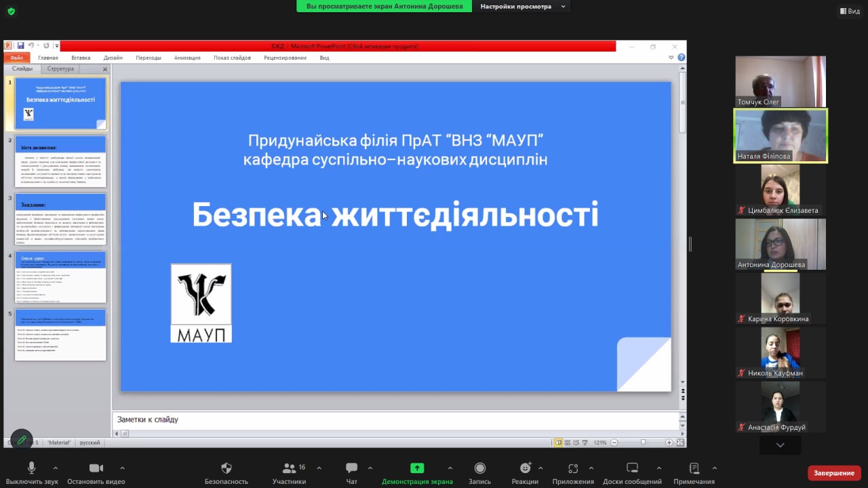Open the Приложения apps icon
Viewport: 868px width, 488px height.
coord(573,468)
